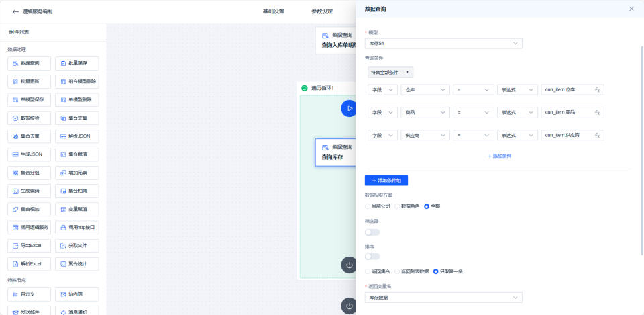644x315 pixels.
Task: Open fx expression editor for curr_item.供应商
Action: 597,135
